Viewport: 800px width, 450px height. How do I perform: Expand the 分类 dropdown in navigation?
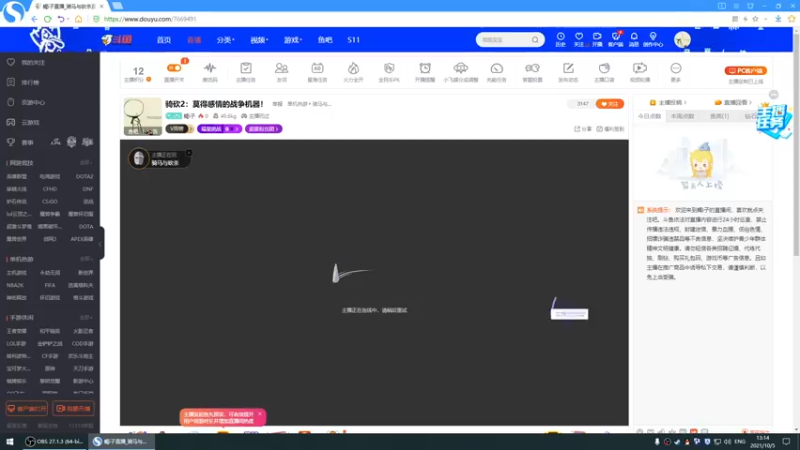(225, 40)
